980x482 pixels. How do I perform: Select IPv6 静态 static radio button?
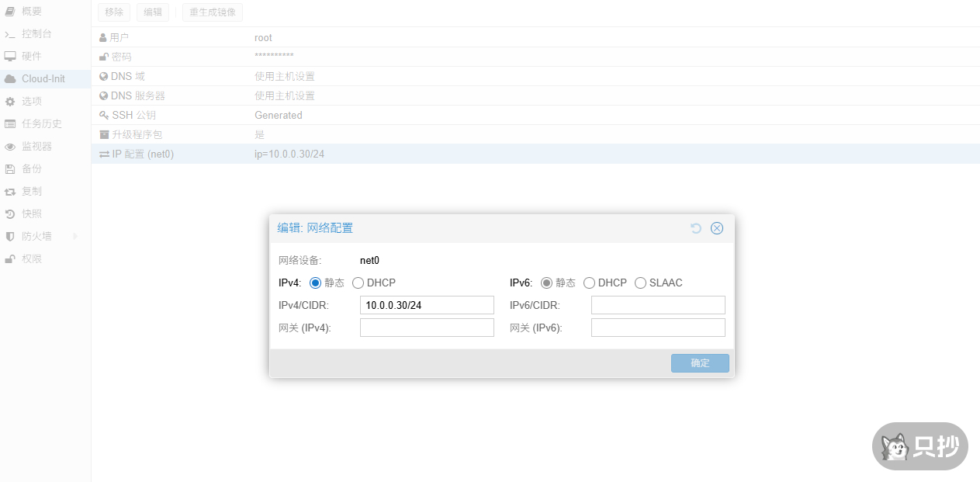[x=546, y=283]
